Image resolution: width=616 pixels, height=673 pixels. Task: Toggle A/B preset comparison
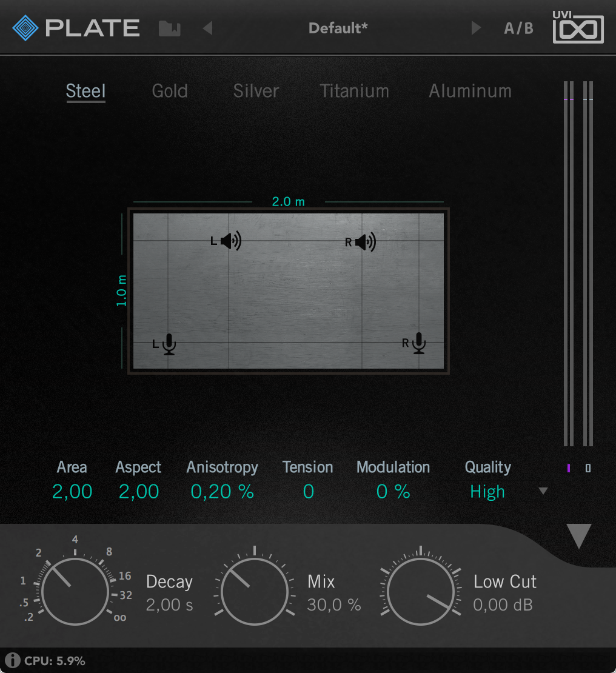[518, 27]
